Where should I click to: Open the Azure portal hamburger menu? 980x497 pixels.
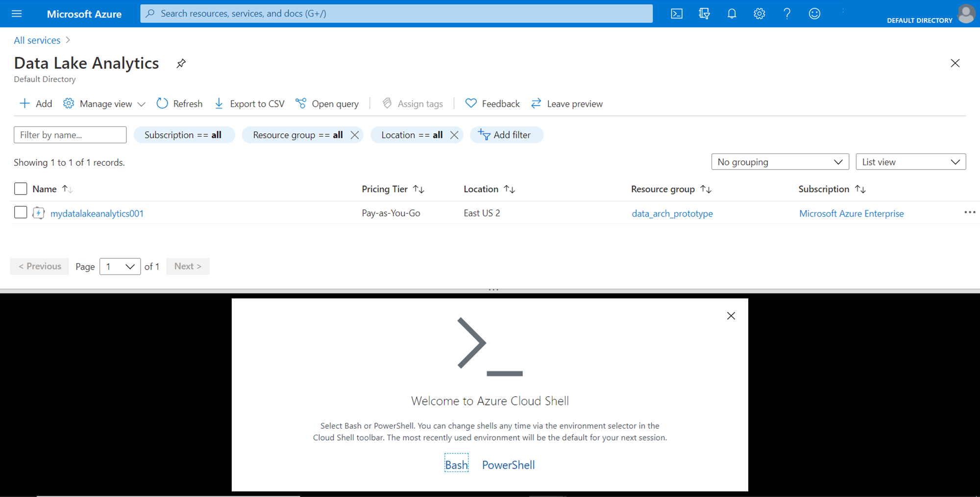17,14
